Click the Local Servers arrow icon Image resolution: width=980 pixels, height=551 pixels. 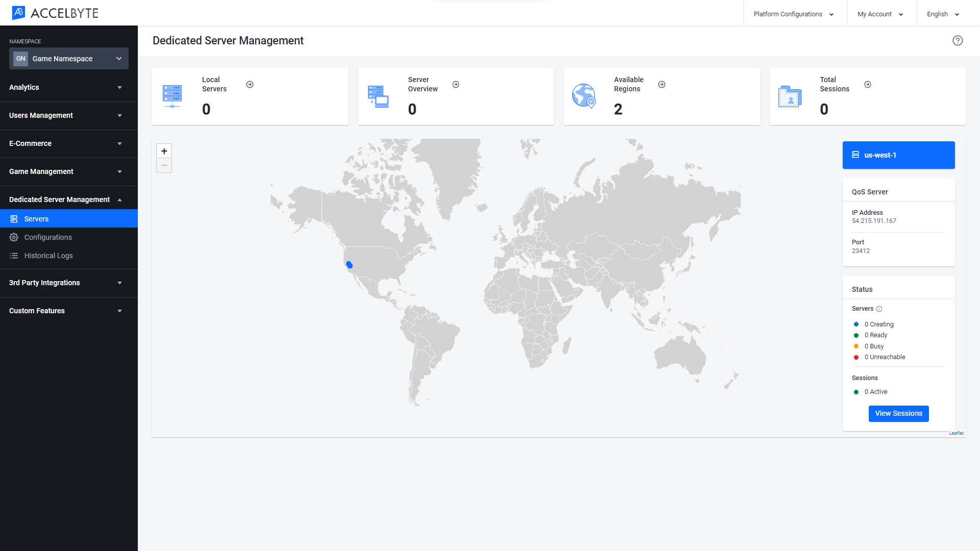click(250, 85)
